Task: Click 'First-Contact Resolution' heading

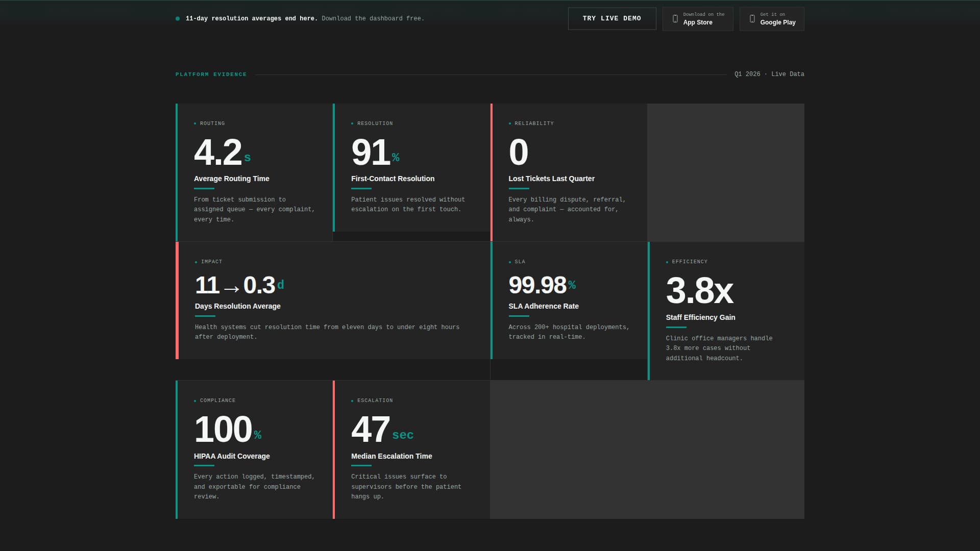Action: (x=393, y=179)
